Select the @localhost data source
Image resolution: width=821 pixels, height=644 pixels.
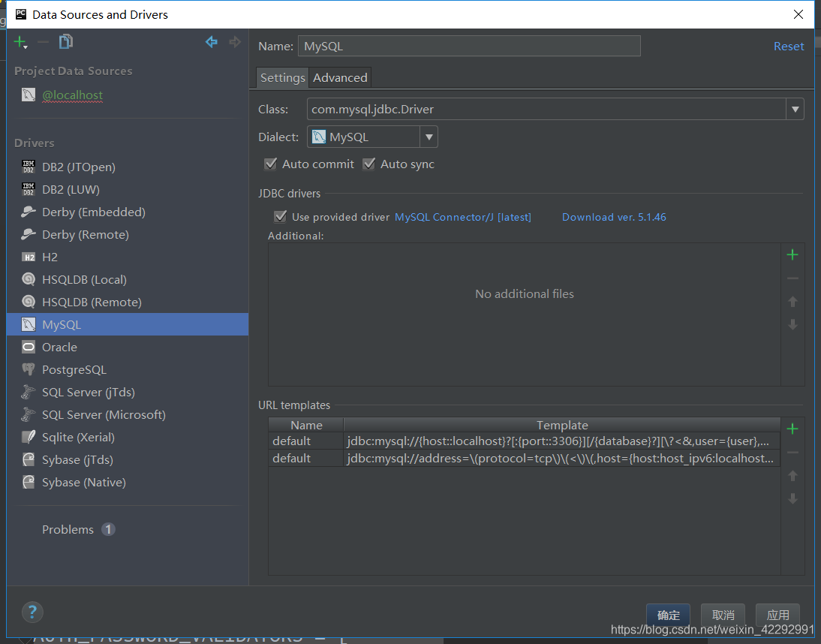(x=72, y=95)
